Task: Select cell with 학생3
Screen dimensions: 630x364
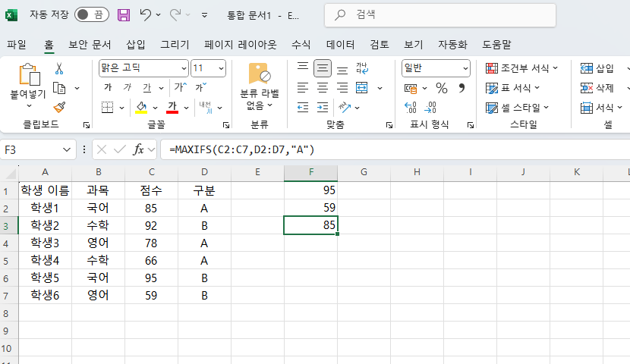Action: [x=45, y=243]
